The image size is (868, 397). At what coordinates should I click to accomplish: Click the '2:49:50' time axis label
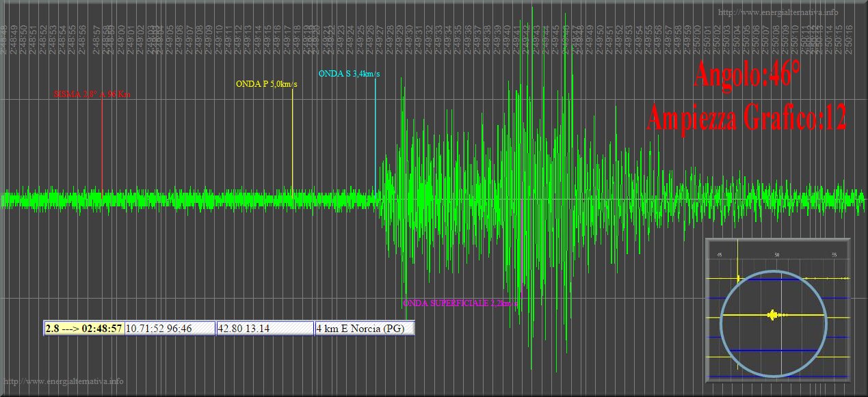click(x=600, y=39)
